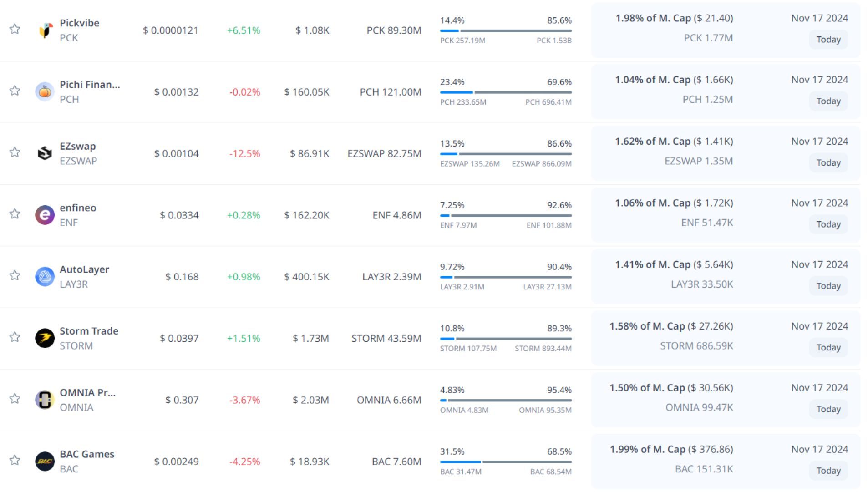868x492 pixels.
Task: Click the AutoLayer blue logo icon
Action: tap(45, 277)
